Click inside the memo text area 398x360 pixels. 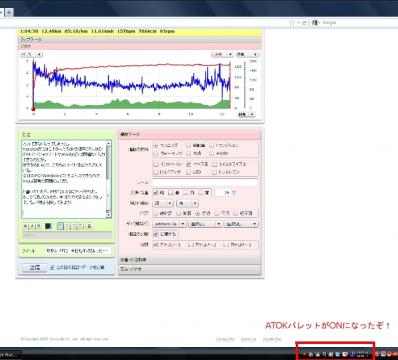pyautogui.click(x=64, y=179)
